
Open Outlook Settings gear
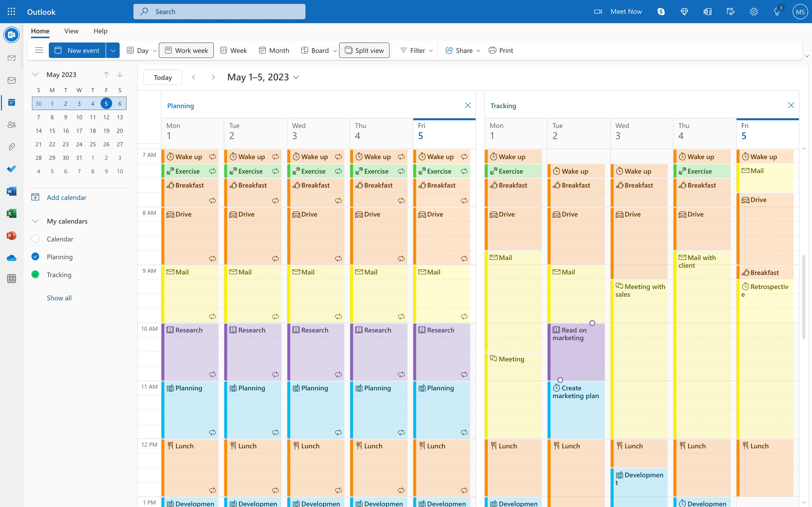754,11
